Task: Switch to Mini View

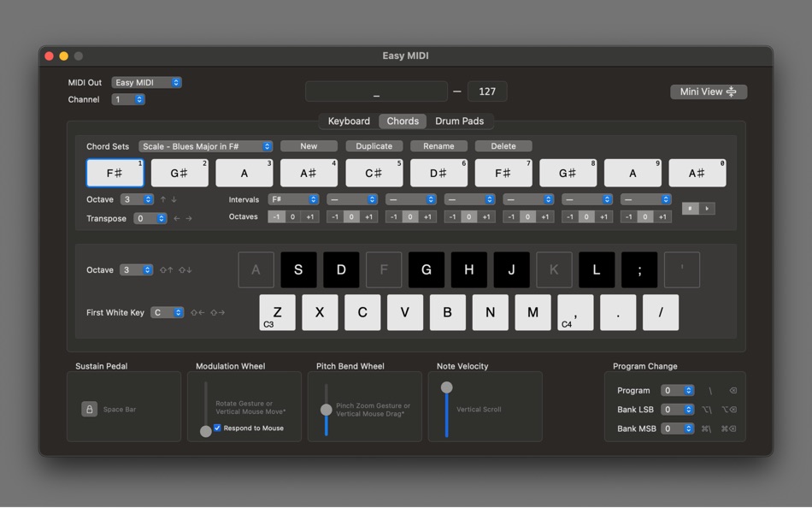Action: tap(709, 92)
